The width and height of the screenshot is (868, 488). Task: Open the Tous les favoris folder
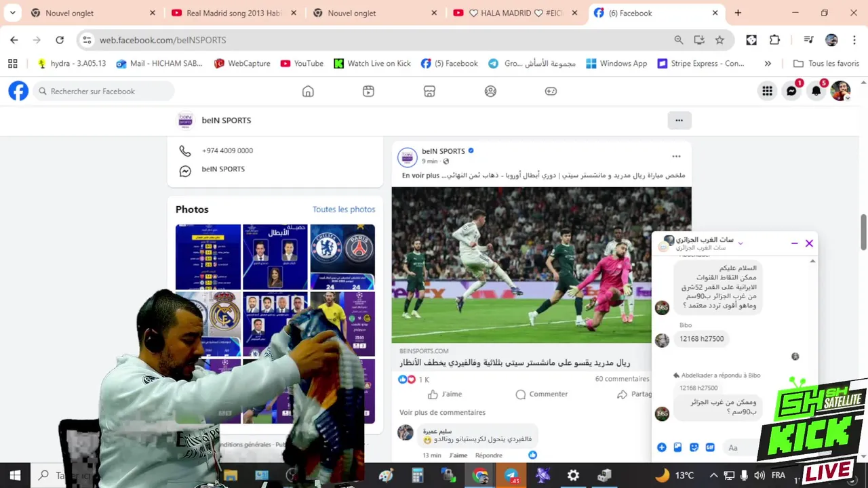click(x=826, y=63)
